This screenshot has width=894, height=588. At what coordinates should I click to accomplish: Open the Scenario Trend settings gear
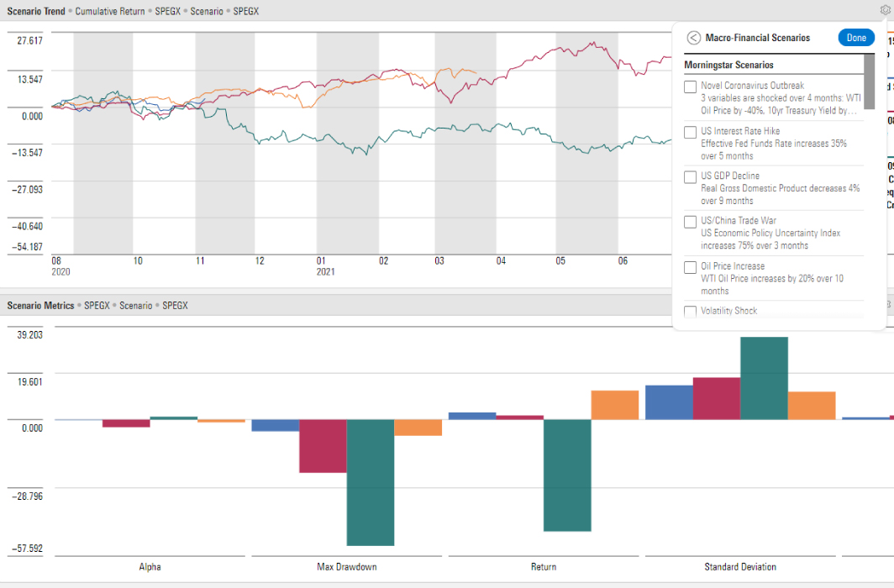point(886,11)
